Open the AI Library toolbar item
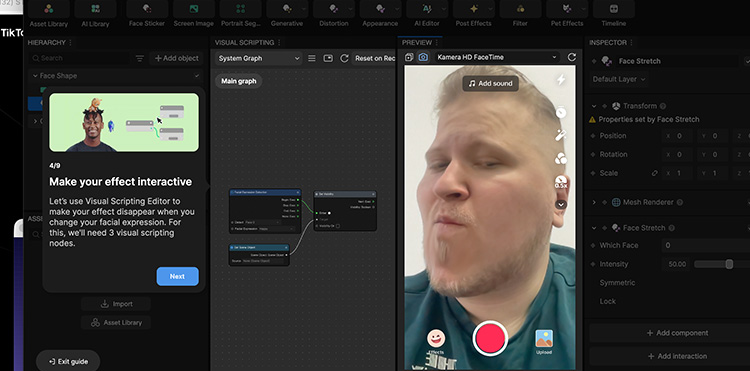This screenshot has height=371, width=750. (95, 15)
